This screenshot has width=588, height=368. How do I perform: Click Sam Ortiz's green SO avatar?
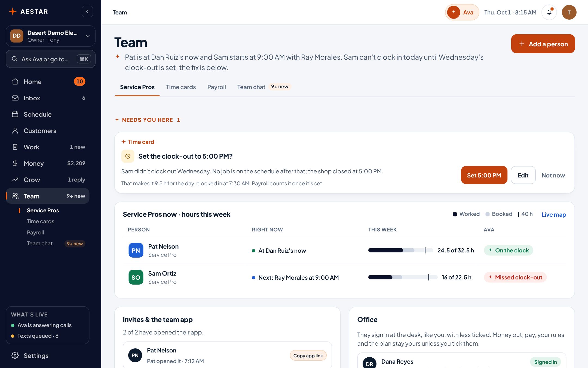(x=136, y=277)
